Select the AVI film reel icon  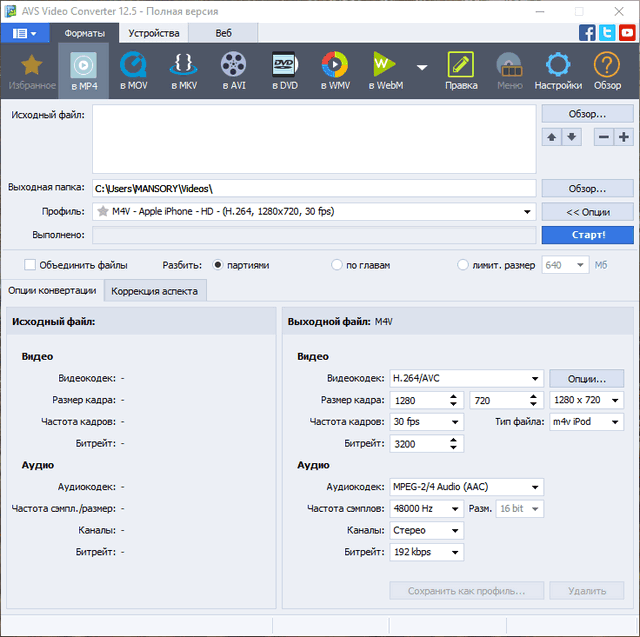[233, 70]
